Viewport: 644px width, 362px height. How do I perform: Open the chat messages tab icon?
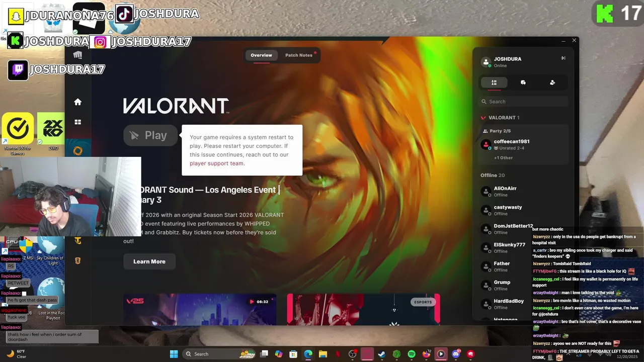(x=523, y=82)
